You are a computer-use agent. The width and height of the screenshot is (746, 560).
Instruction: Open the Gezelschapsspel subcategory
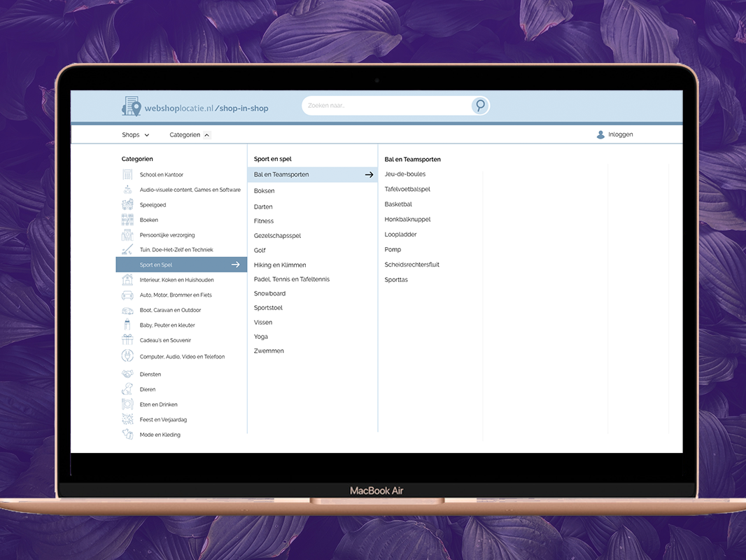tap(277, 235)
